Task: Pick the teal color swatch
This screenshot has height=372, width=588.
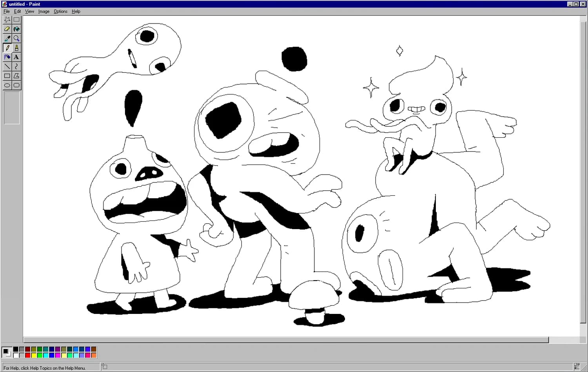Action: [46, 349]
